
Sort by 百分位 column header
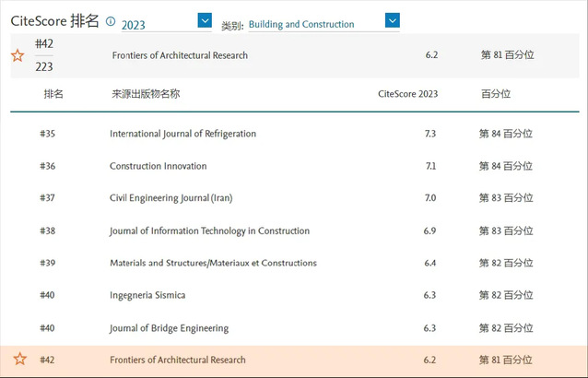pyautogui.click(x=495, y=94)
